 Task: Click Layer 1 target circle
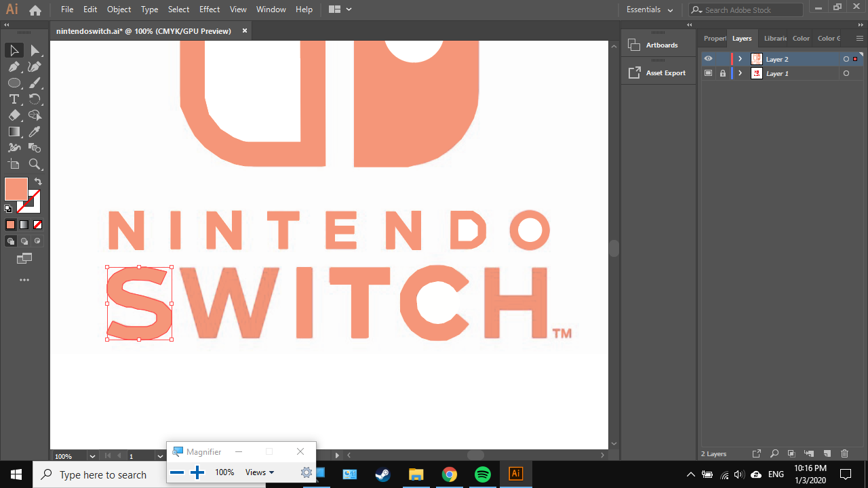pos(846,73)
